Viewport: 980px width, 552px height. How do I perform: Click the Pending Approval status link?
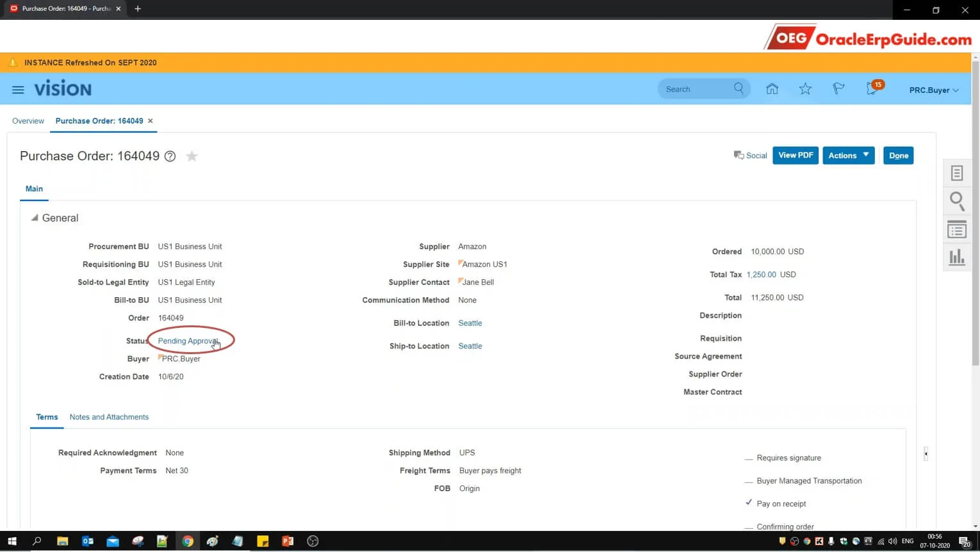click(188, 341)
